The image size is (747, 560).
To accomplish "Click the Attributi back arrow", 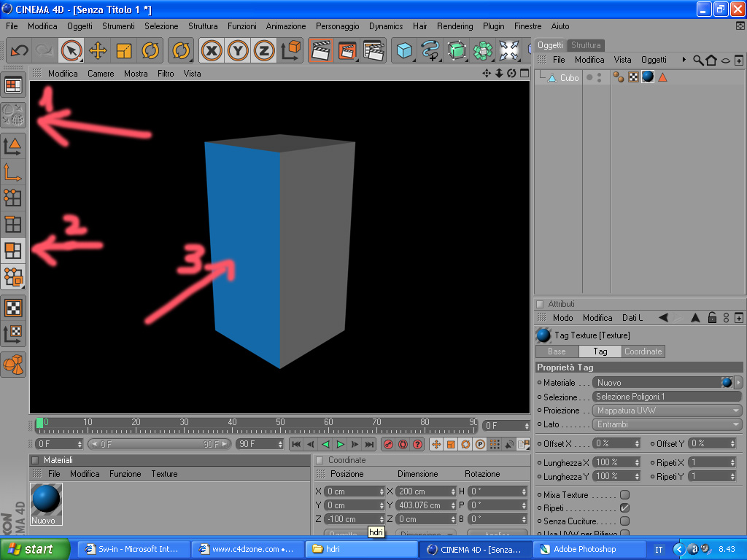I will click(x=663, y=318).
